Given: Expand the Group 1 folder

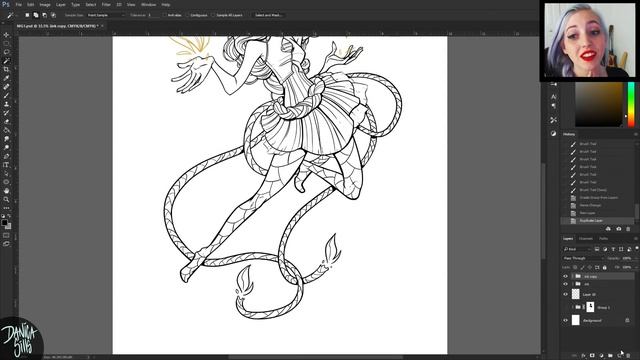Looking at the screenshot, I should (x=573, y=307).
